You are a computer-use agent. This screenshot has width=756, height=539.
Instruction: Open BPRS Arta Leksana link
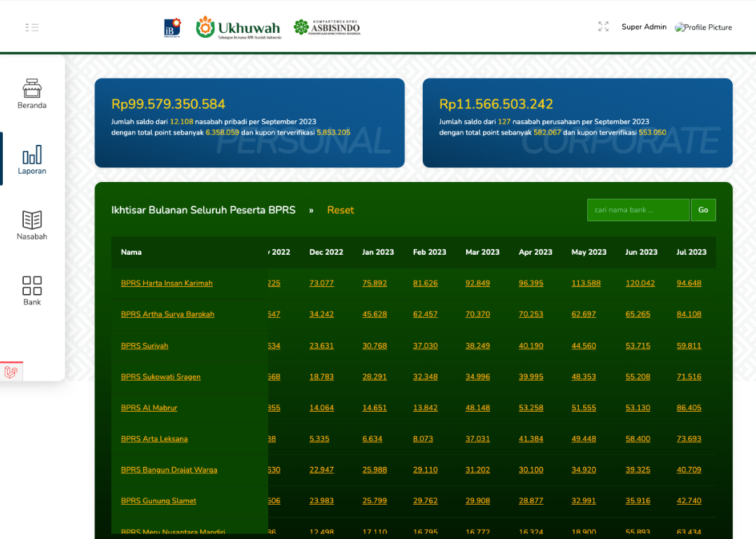point(154,439)
